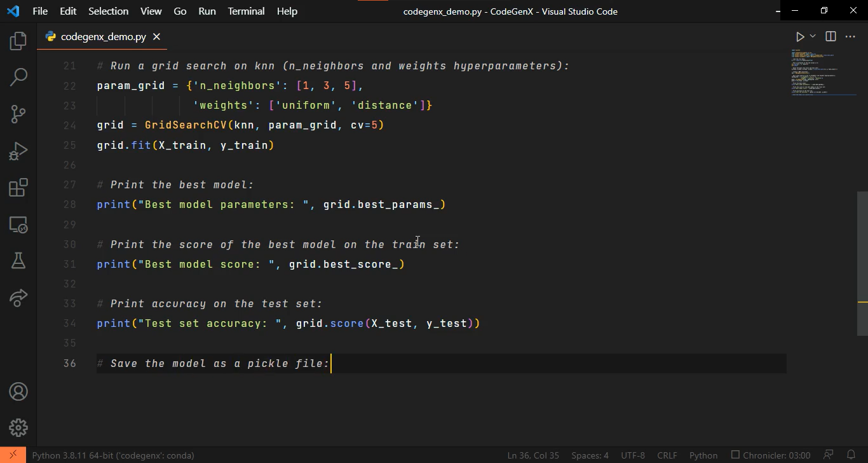Toggle the Chronicler 03:00 recording

(771, 455)
